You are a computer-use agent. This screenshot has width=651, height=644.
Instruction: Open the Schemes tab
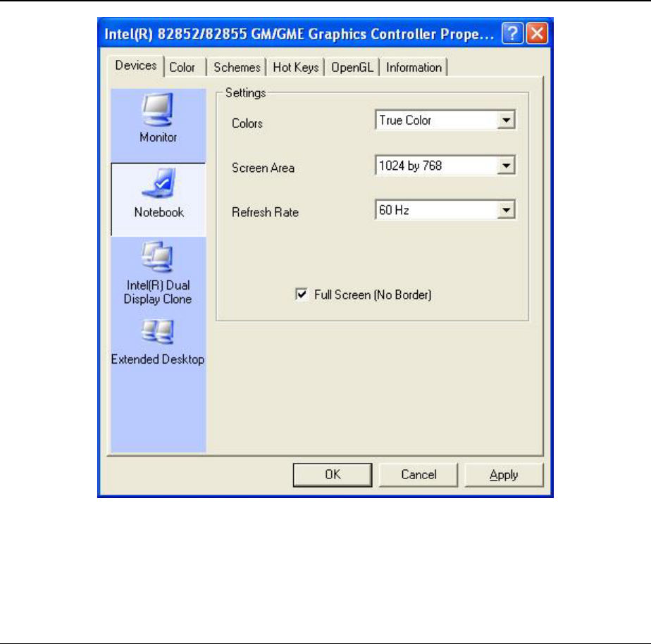[237, 67]
